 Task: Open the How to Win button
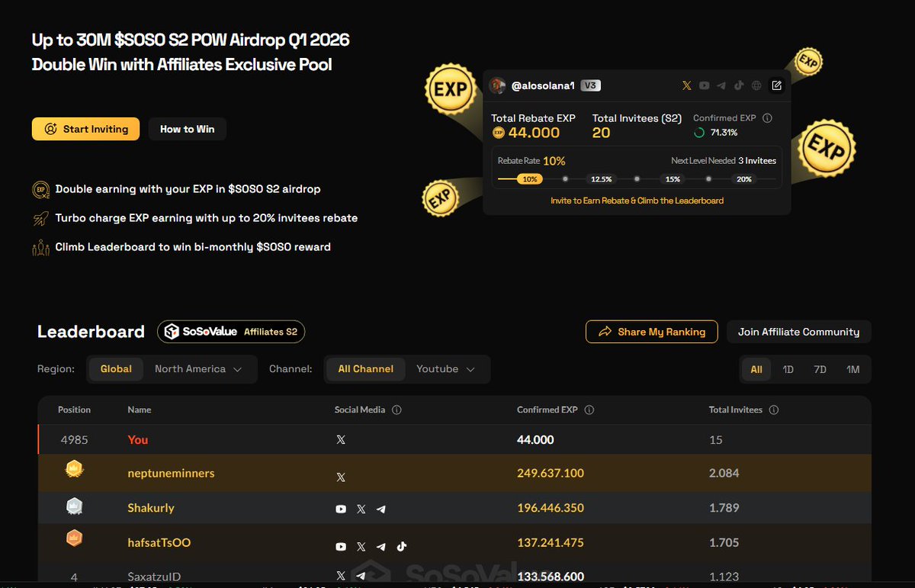pos(188,129)
